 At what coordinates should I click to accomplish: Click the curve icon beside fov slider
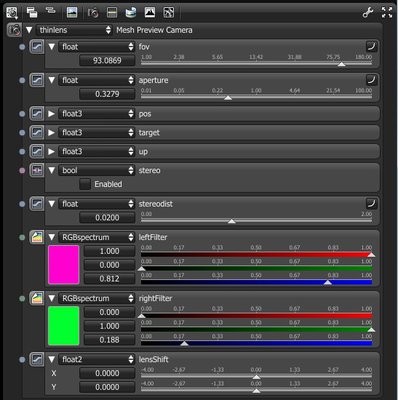tap(372, 46)
